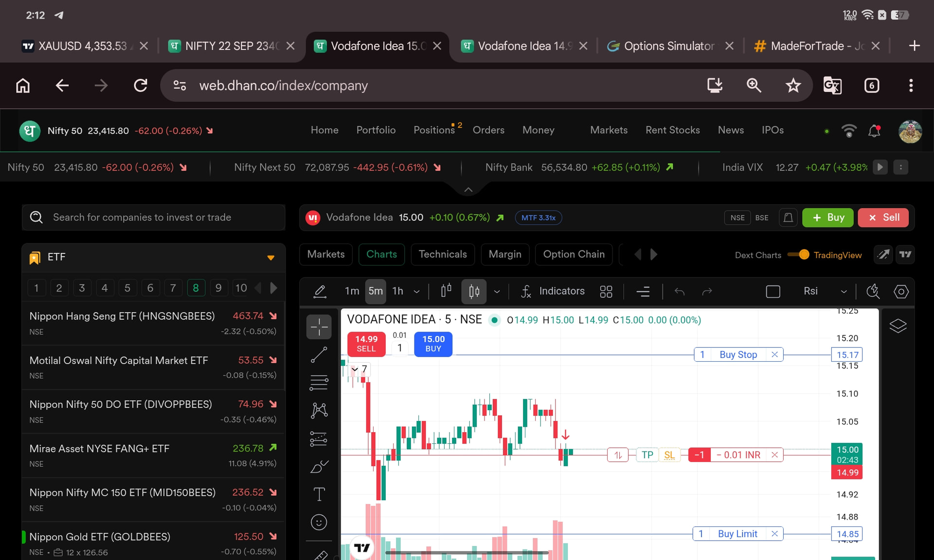Cancel the Buy Stop order line
Image resolution: width=934 pixels, height=560 pixels.
pyautogui.click(x=774, y=354)
